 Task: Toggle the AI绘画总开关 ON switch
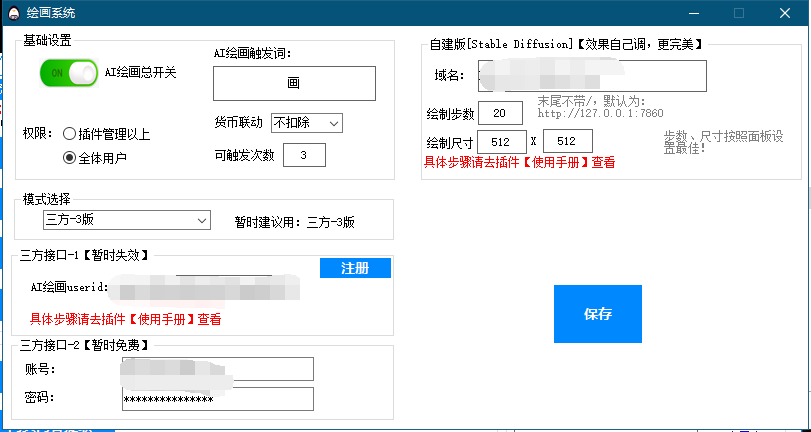(x=69, y=73)
